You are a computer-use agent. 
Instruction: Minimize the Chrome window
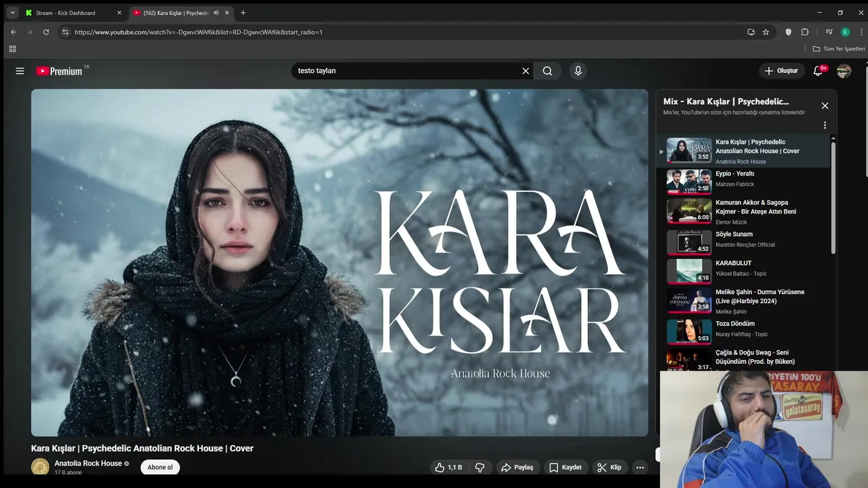coord(819,12)
